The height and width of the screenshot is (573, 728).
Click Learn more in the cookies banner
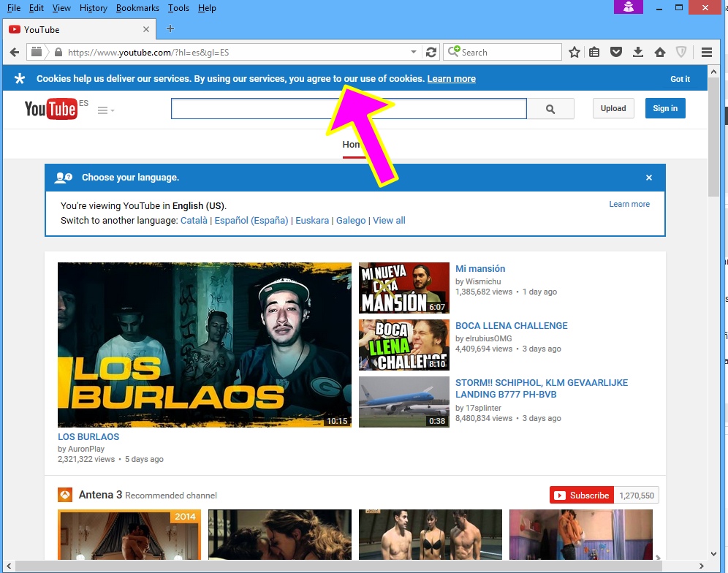(451, 79)
